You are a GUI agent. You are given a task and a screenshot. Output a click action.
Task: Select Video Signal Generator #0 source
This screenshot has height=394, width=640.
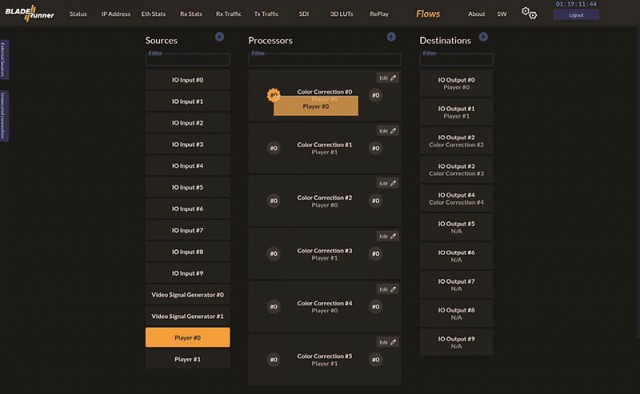tap(187, 295)
